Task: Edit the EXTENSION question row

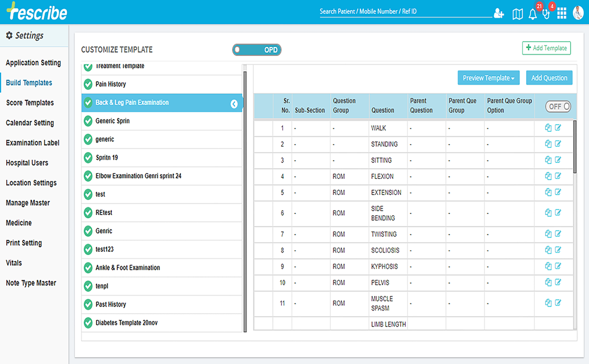Action: point(558,192)
